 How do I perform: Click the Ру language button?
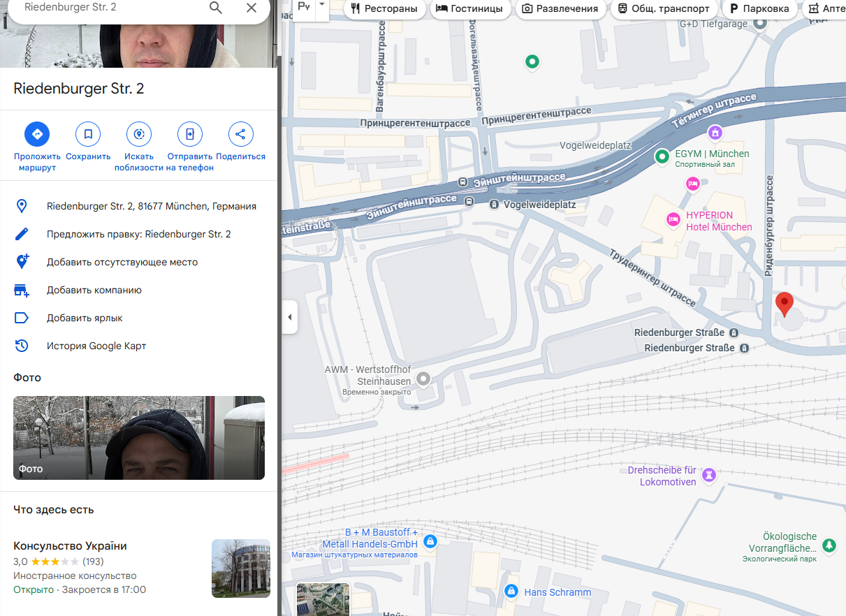pyautogui.click(x=304, y=6)
